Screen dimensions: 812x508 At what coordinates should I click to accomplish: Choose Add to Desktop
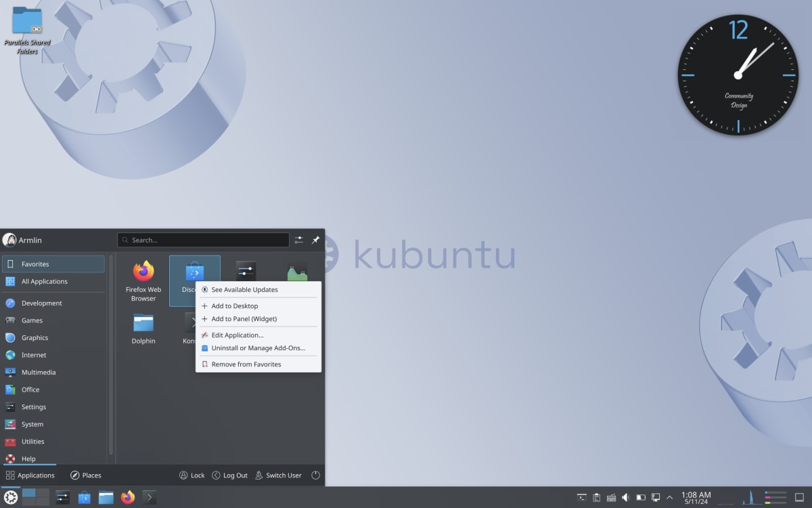click(258, 306)
